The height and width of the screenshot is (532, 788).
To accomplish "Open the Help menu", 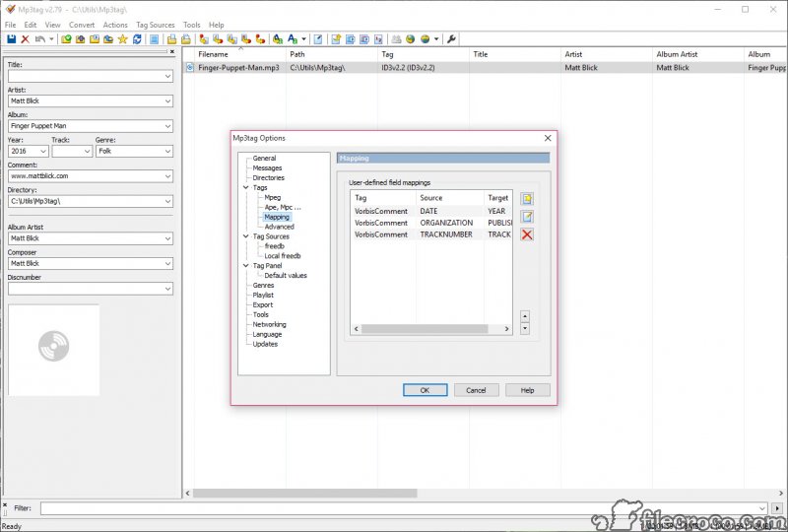I will (x=216, y=25).
